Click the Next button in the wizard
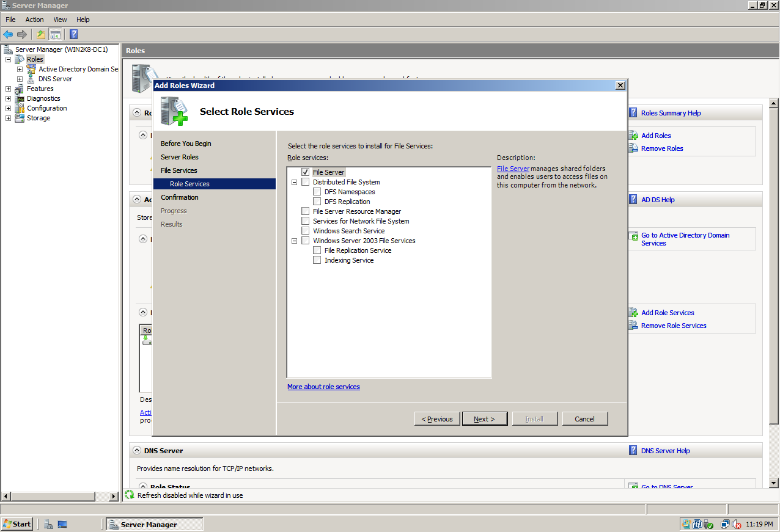Viewport: 780px width, 532px height. [x=484, y=418]
